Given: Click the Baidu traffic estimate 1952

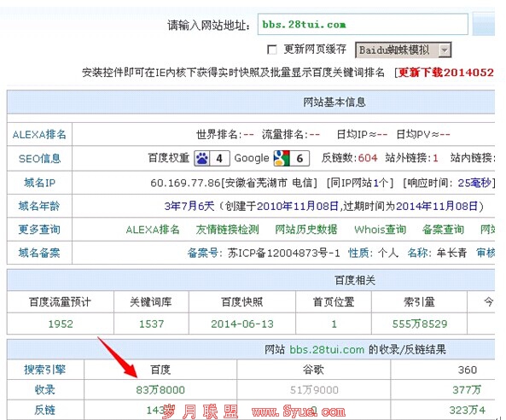Looking at the screenshot, I should [x=61, y=324].
